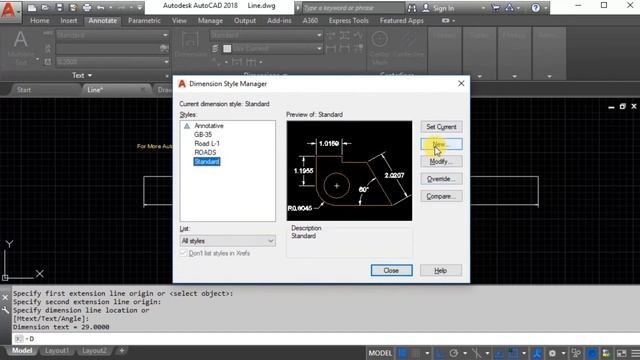Click the Help question mark icon

tap(536, 8)
